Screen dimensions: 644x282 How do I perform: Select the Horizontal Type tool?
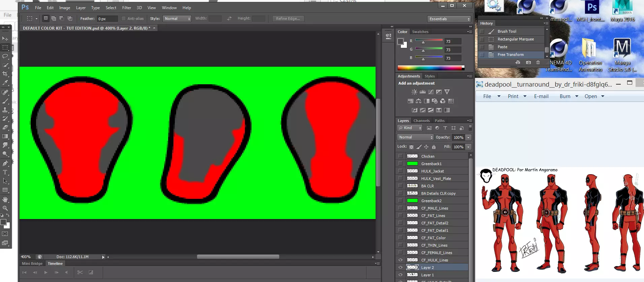tap(5, 172)
